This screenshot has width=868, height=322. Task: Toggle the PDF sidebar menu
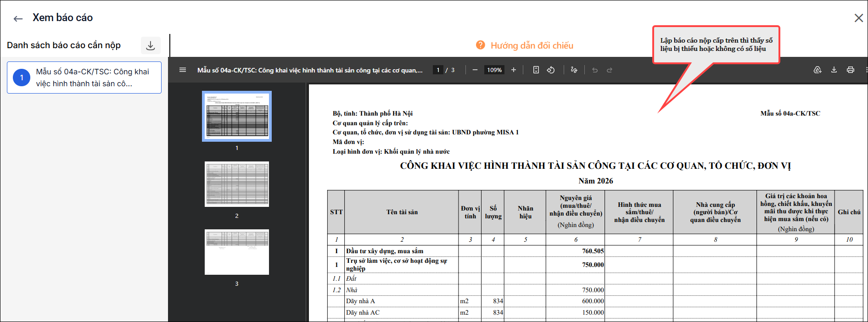click(x=183, y=70)
